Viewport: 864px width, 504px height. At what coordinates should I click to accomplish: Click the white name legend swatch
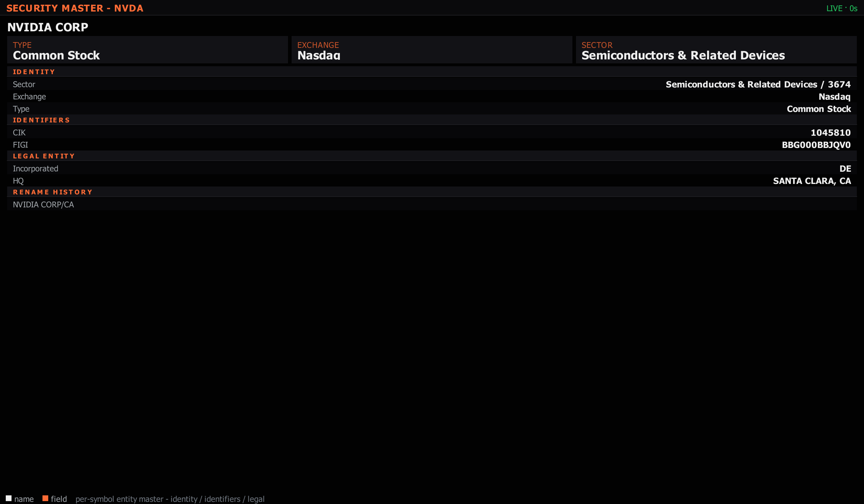9,498
